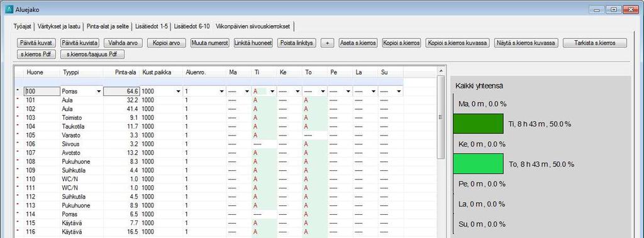This screenshot has height=238, width=644.
Task: Click the Pinta-ala field showing 64.6
Action: (x=121, y=92)
